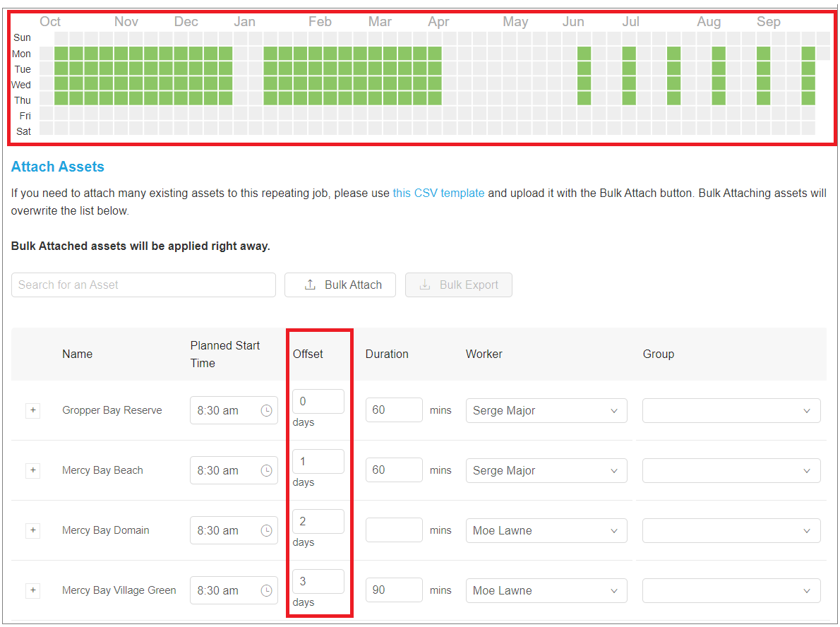Open Group dropdown for Gropper Bay Reserve
Screen dimensions: 840x627
(731, 410)
